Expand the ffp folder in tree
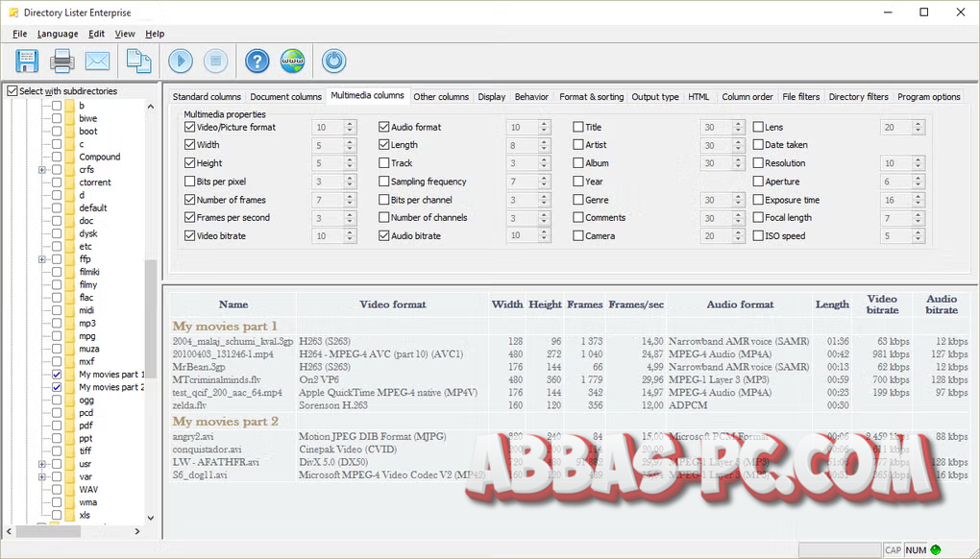 [42, 259]
